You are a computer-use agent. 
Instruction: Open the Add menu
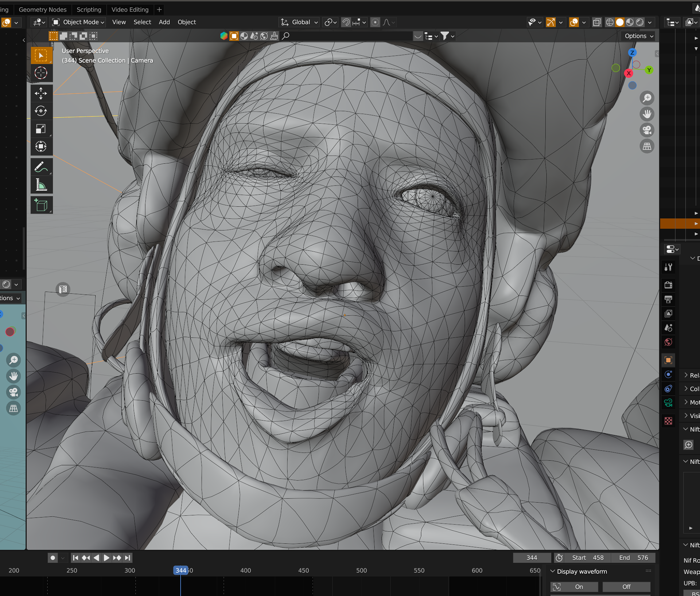[164, 22]
